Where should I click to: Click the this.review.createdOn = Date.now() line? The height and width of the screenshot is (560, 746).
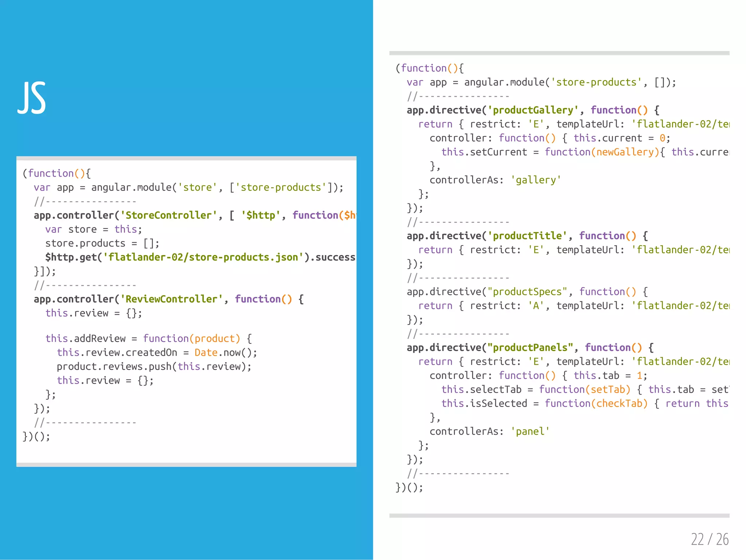tap(157, 352)
